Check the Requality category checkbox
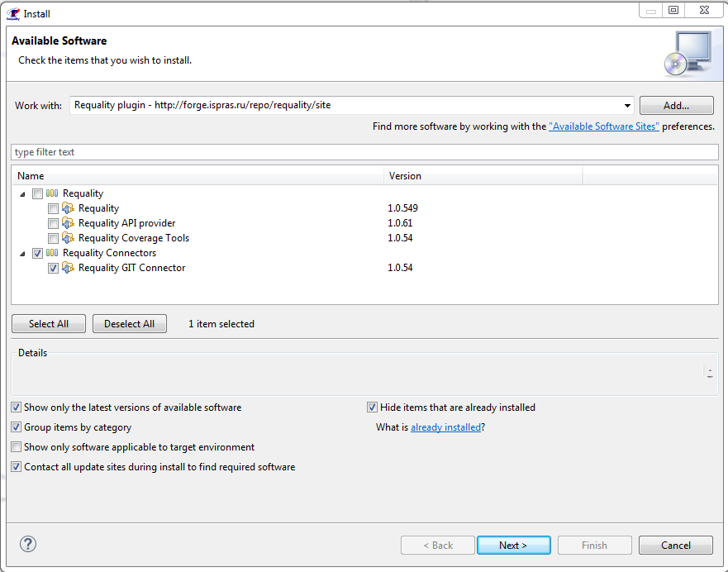This screenshot has height=572, width=728. [x=38, y=193]
